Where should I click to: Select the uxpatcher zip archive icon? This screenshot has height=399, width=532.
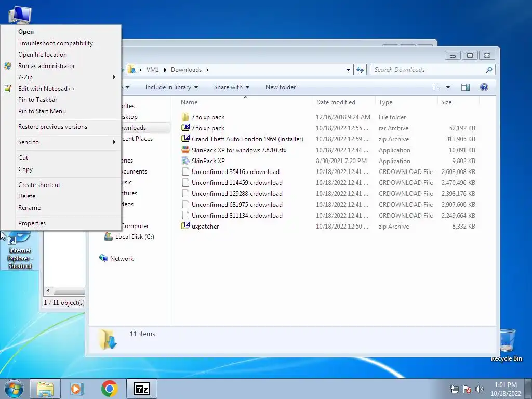coord(185,226)
